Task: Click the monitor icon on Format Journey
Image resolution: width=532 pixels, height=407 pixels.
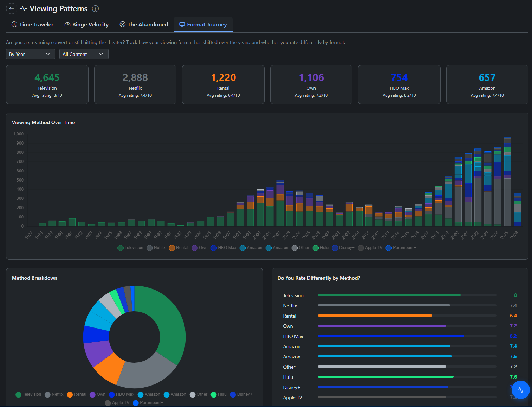Action: (182, 24)
